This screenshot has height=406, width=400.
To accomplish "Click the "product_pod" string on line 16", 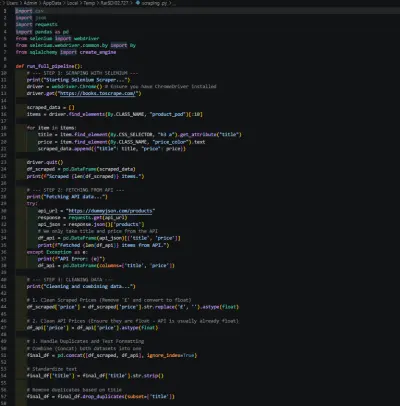I will pos(167,114).
